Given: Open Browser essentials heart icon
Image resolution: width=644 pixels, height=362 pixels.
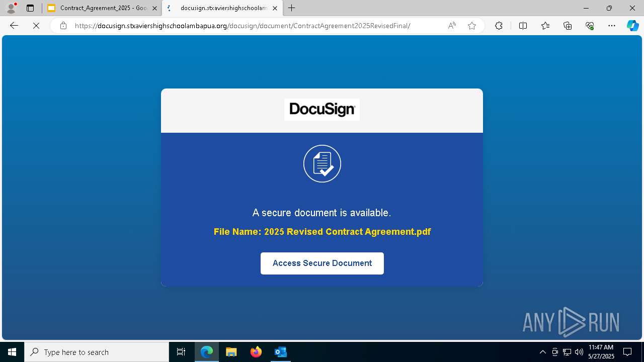Looking at the screenshot, I should (590, 26).
